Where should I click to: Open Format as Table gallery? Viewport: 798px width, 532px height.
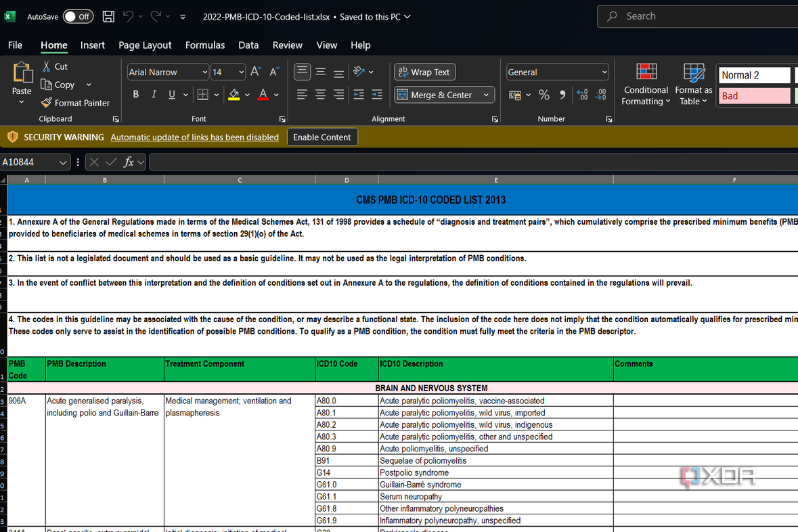click(694, 85)
